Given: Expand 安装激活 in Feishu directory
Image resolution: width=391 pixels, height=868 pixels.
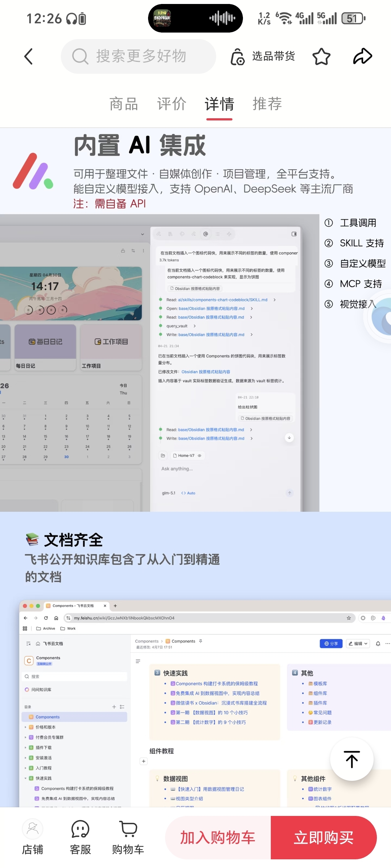Looking at the screenshot, I should tap(25, 758).
